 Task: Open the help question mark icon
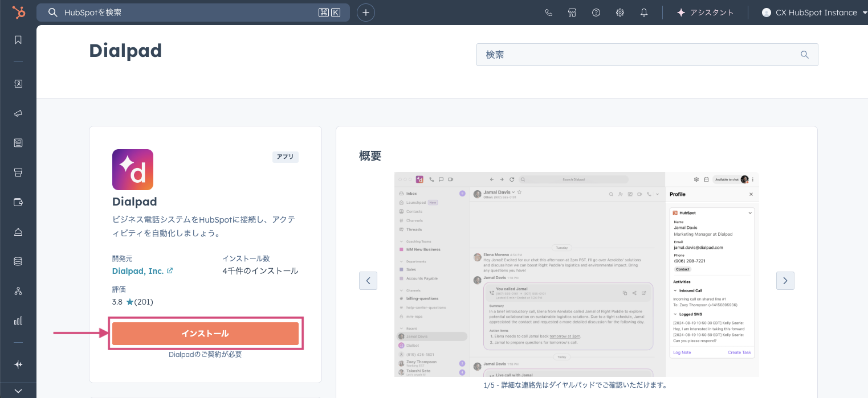point(596,13)
